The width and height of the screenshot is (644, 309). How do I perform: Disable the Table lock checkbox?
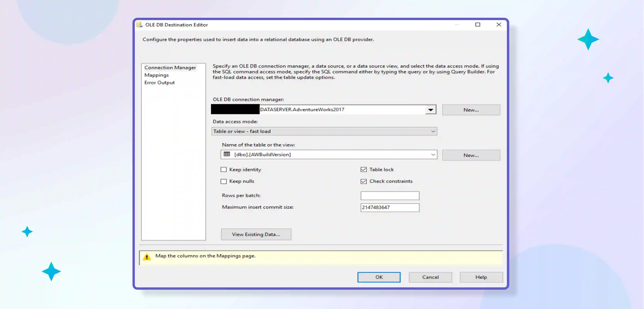point(364,170)
